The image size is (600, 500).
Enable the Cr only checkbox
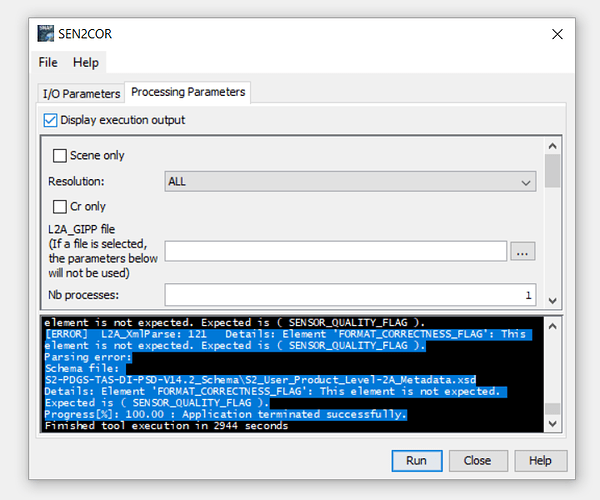point(59,207)
